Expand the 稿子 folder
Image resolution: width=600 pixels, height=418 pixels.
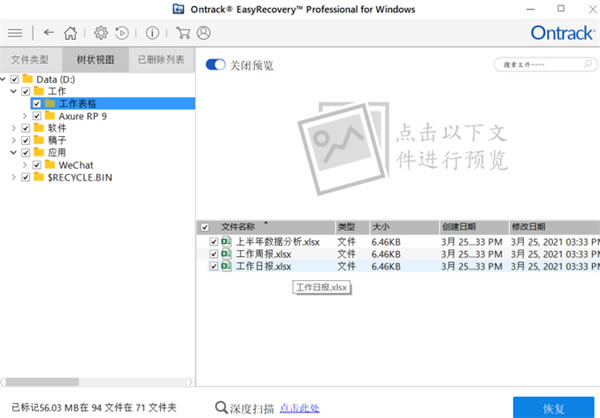tap(14, 140)
